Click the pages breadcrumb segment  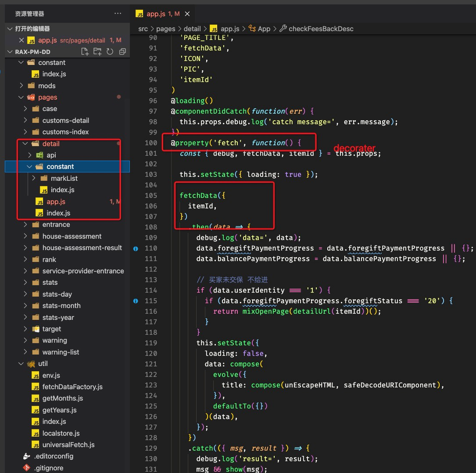pyautogui.click(x=165, y=29)
